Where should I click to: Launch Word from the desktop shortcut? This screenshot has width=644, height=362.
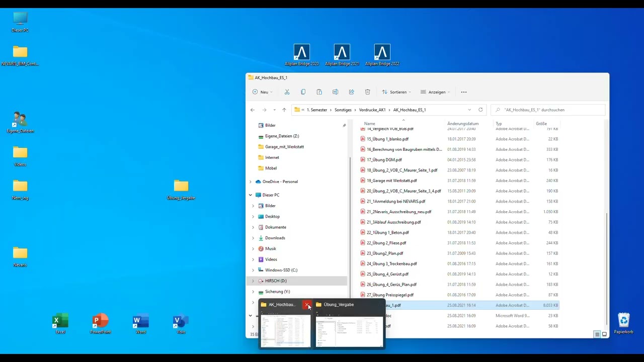[x=140, y=323]
